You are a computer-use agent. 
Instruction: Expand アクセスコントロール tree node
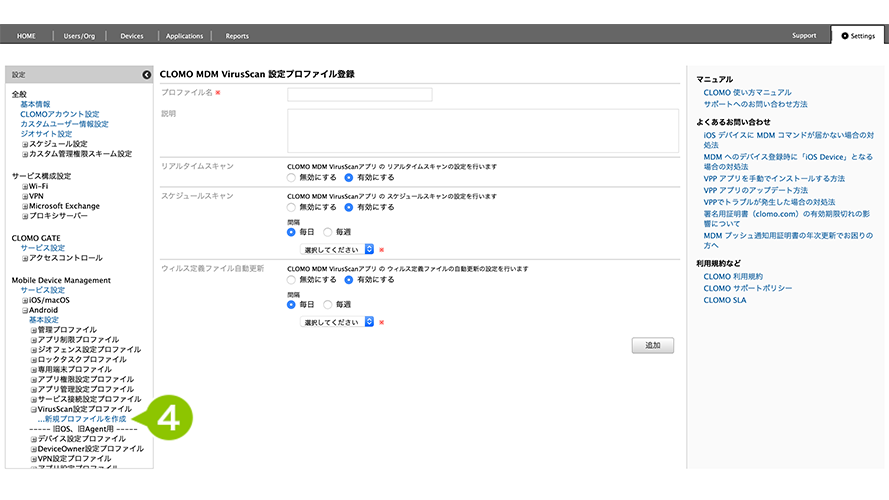pos(25,258)
